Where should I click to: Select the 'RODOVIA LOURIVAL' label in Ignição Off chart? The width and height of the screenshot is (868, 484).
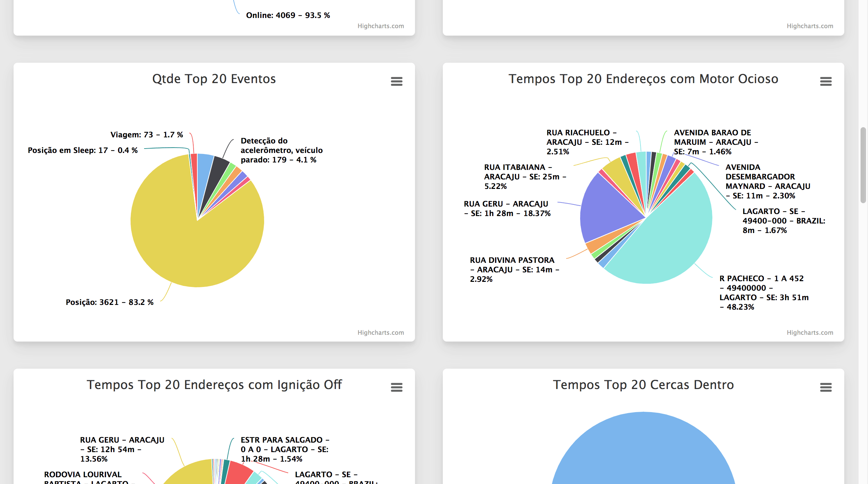tap(90, 477)
